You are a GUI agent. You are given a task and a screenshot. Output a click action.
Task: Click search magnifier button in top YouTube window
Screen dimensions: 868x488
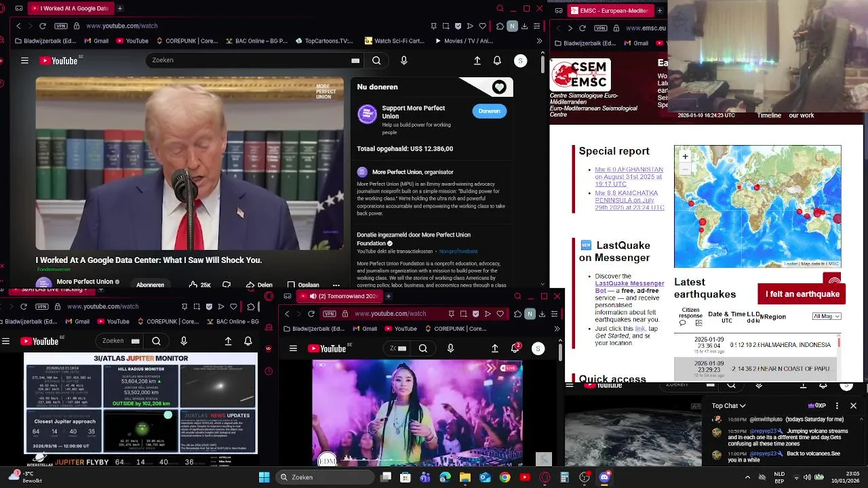tap(376, 60)
